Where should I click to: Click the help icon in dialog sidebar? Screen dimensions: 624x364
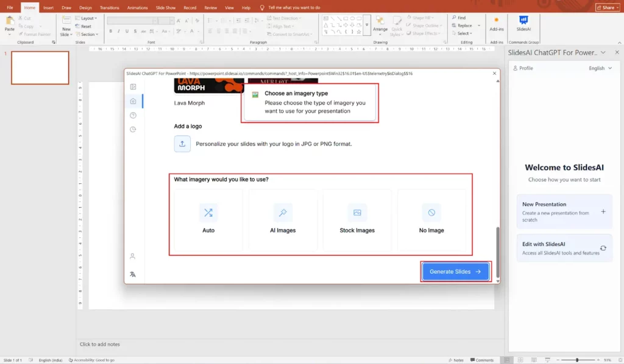[133, 115]
